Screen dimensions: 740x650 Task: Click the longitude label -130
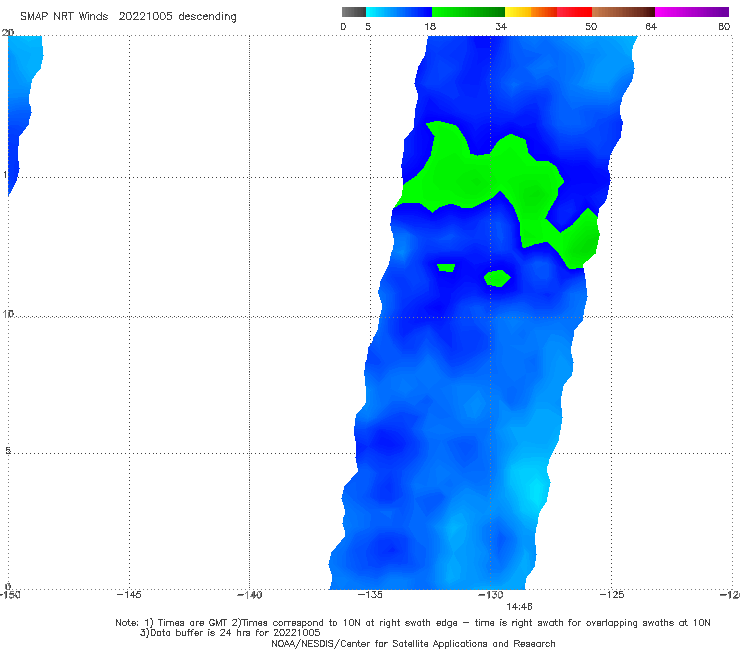click(x=491, y=595)
